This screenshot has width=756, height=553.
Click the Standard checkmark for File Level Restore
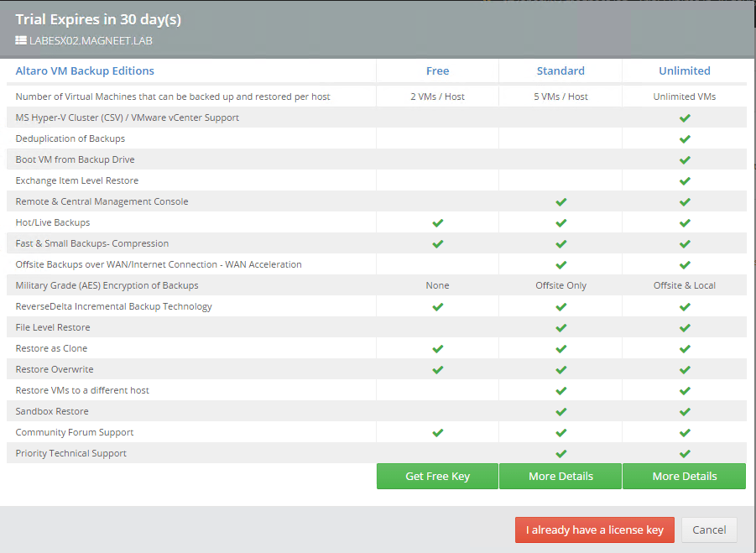pos(560,328)
